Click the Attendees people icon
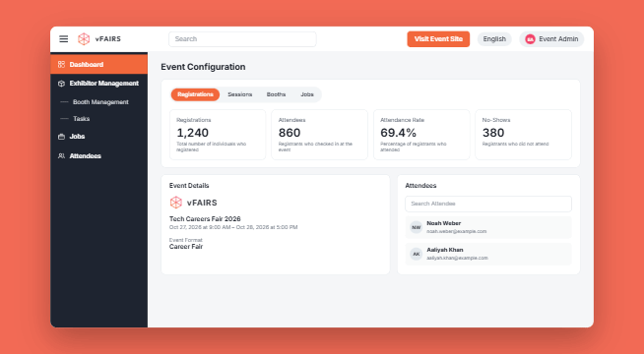This screenshot has height=354, width=644. pos(61,156)
